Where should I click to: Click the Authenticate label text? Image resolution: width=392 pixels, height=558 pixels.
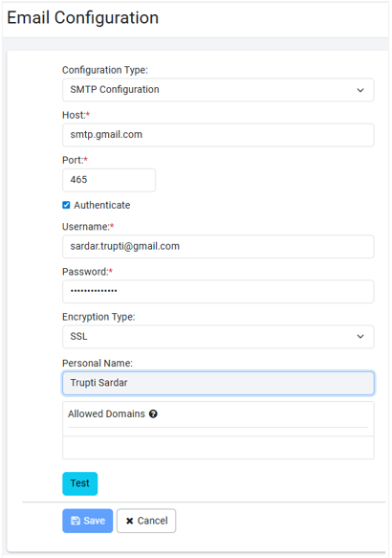102,206
